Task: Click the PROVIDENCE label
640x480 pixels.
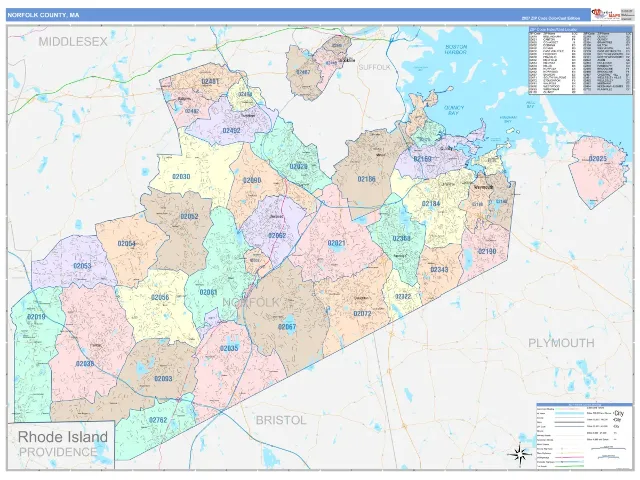Action: click(58, 452)
